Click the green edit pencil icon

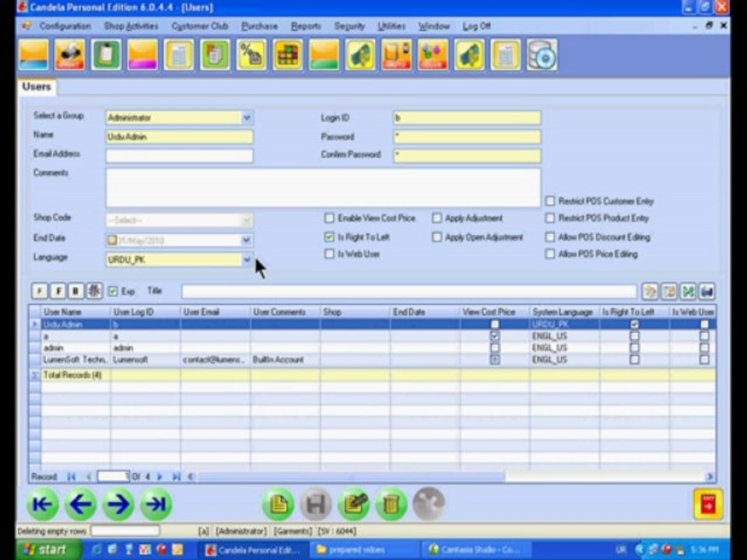coord(353,504)
